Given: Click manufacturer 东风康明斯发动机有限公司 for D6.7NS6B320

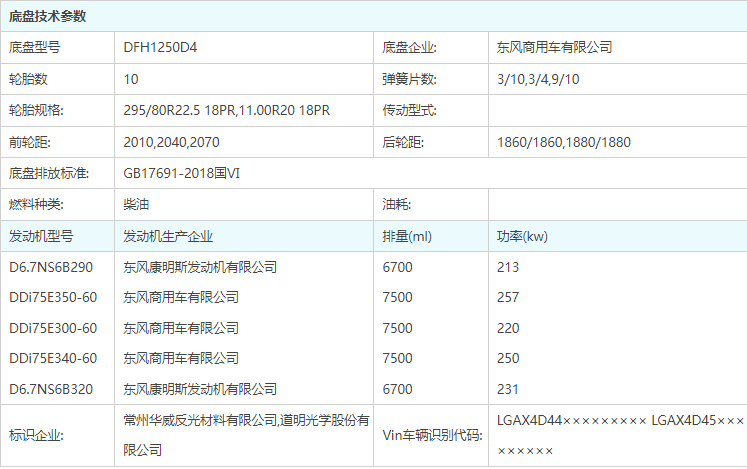Looking at the screenshot, I should coord(200,389).
